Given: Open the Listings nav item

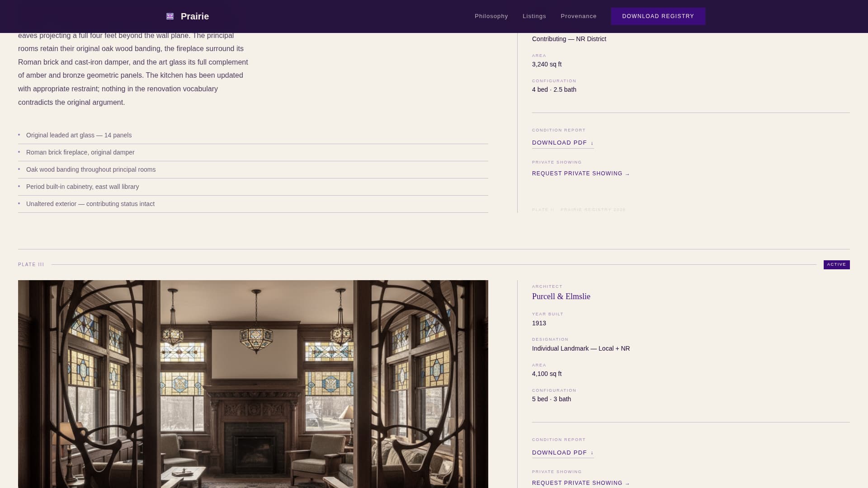Looking at the screenshot, I should pos(534,16).
